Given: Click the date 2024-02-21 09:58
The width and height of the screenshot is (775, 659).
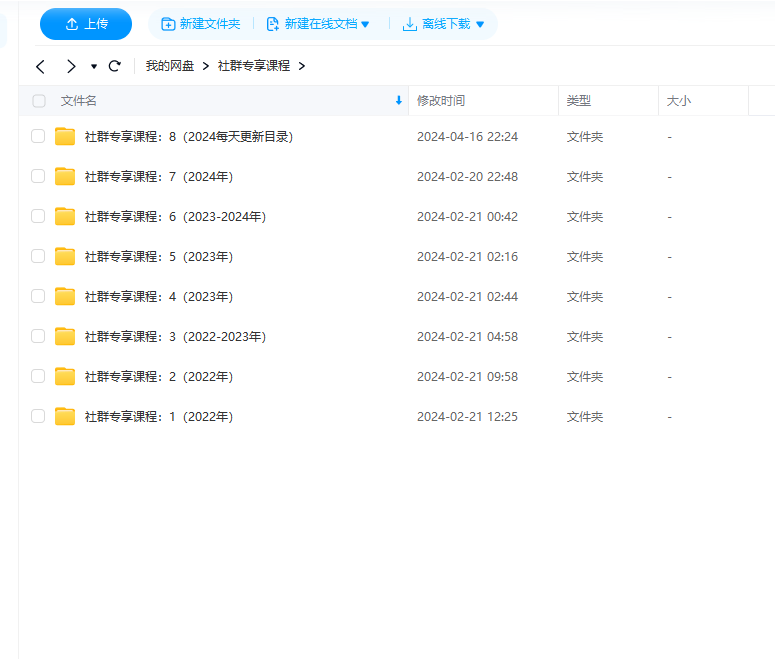Looking at the screenshot, I should click(467, 377).
